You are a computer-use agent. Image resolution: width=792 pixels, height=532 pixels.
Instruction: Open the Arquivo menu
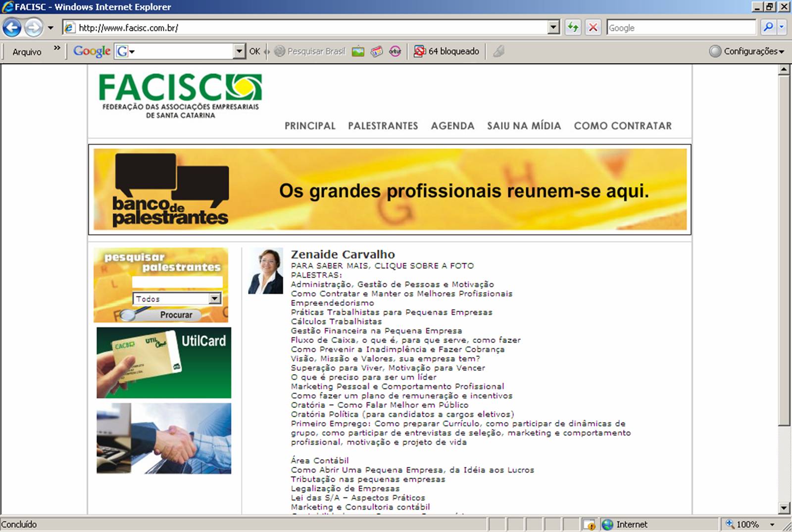click(27, 51)
